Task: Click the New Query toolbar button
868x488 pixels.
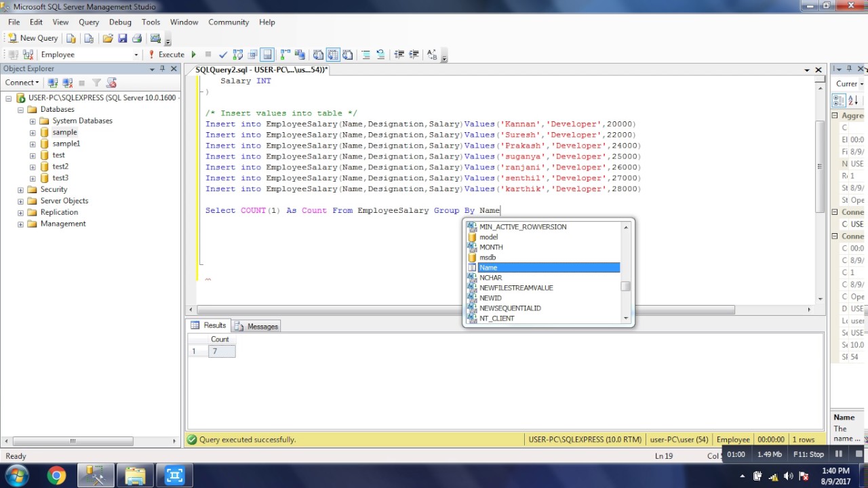Action: click(33, 38)
